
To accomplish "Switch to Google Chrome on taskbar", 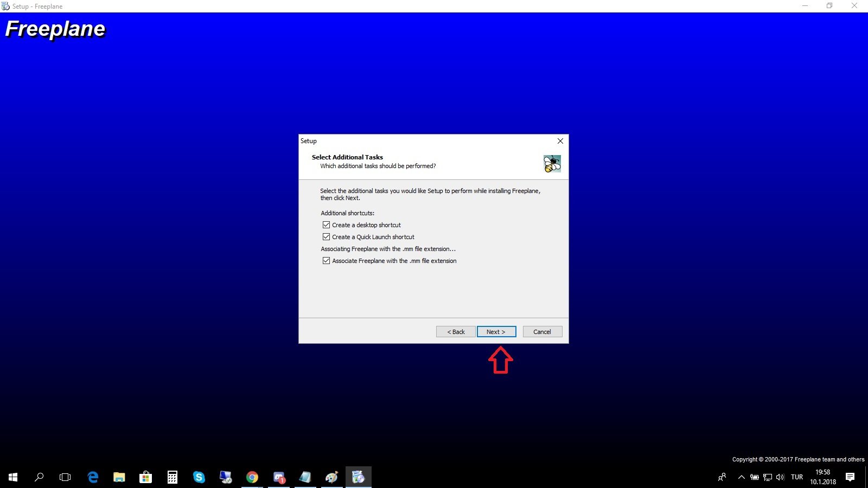I will (x=252, y=477).
